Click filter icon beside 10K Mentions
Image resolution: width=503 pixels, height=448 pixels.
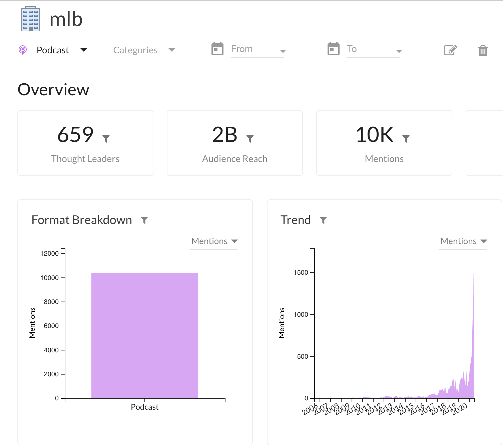(406, 138)
